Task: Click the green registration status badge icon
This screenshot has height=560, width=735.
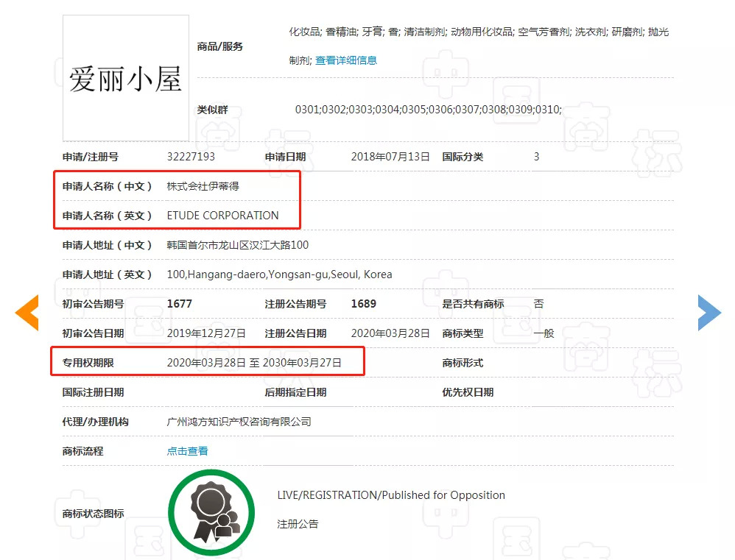Action: pos(211,512)
